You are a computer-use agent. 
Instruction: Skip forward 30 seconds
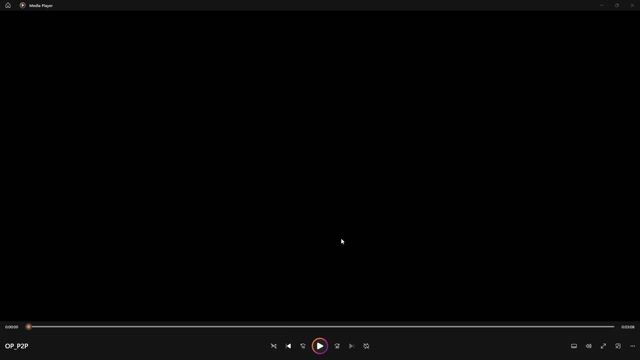(337, 346)
